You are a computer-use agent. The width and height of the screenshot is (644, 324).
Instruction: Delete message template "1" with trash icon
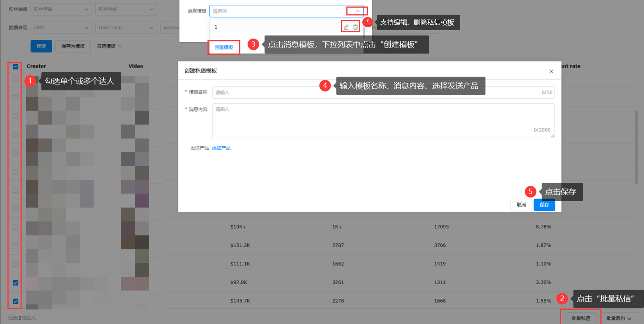coord(355,27)
